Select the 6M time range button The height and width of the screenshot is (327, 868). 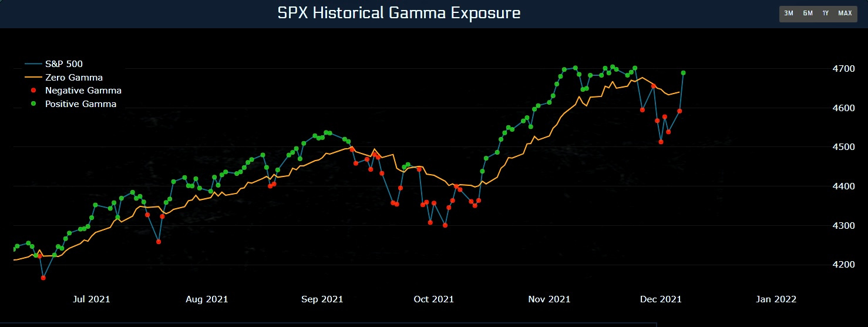point(808,13)
